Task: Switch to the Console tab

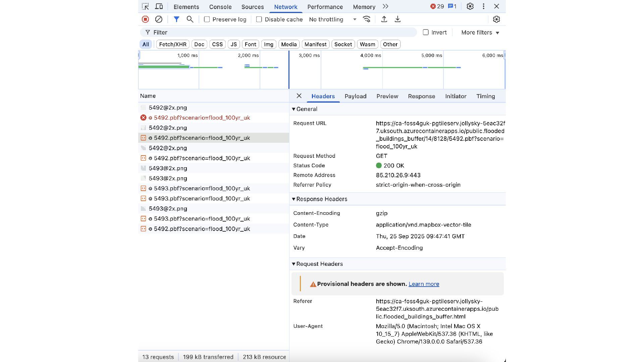Action: click(220, 7)
